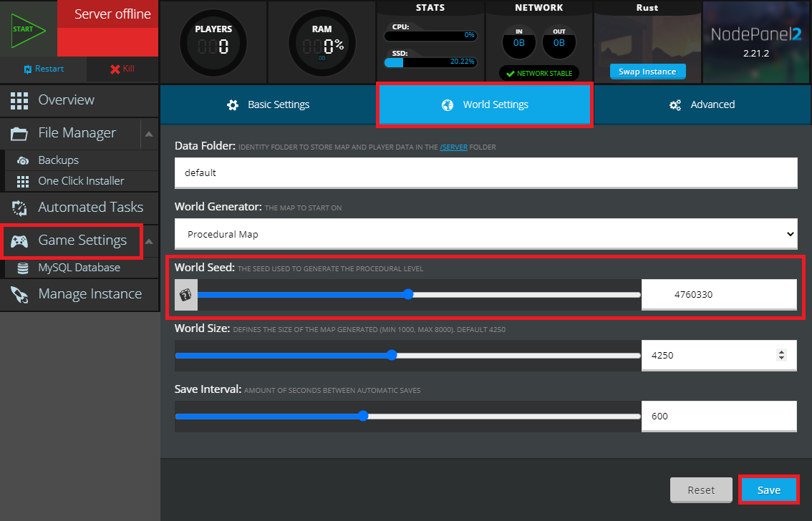Click the random seed dice icon
This screenshot has height=521, width=812.
[x=185, y=295]
